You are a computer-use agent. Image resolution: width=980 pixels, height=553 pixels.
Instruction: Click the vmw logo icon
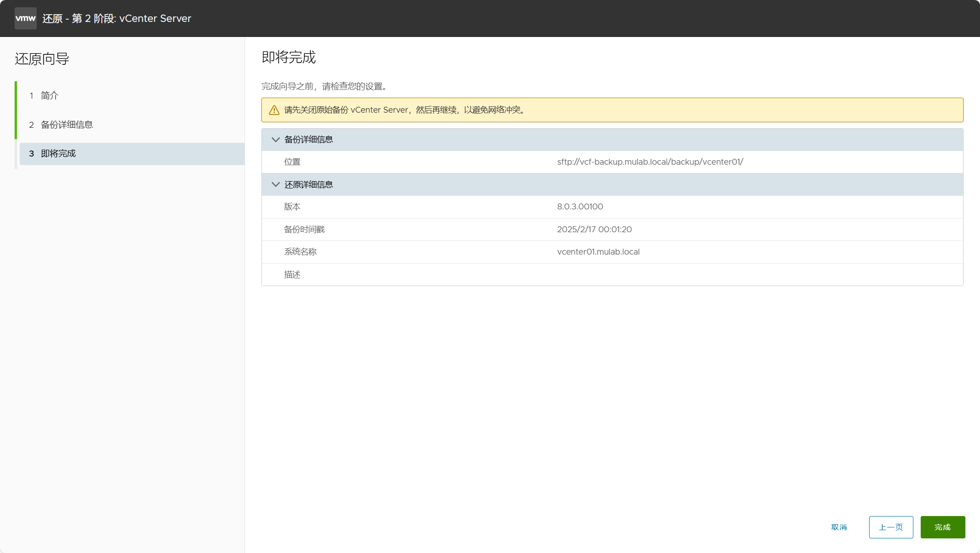[x=26, y=18]
